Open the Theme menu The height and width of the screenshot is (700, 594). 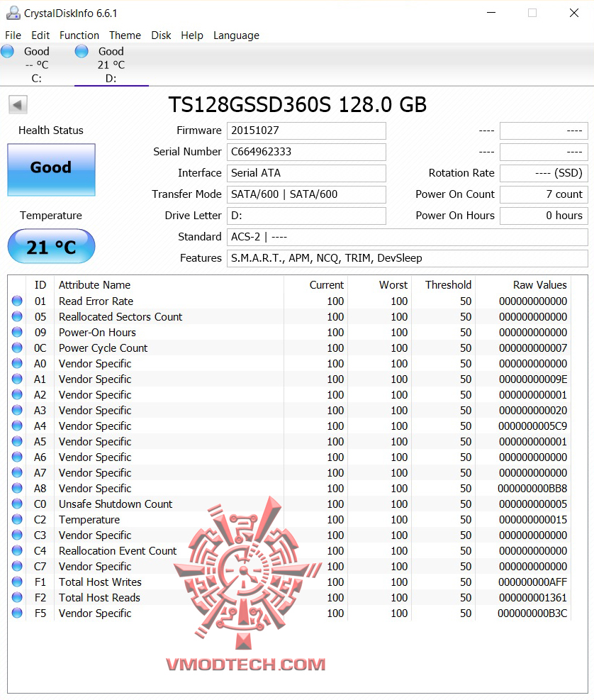[125, 35]
